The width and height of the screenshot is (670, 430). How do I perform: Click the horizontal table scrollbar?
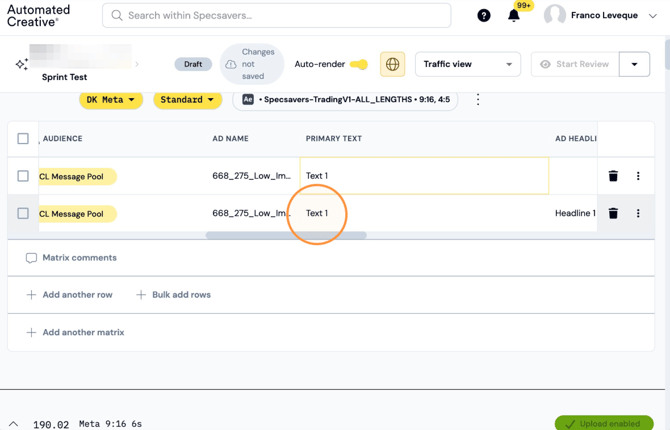pyautogui.click(x=286, y=235)
